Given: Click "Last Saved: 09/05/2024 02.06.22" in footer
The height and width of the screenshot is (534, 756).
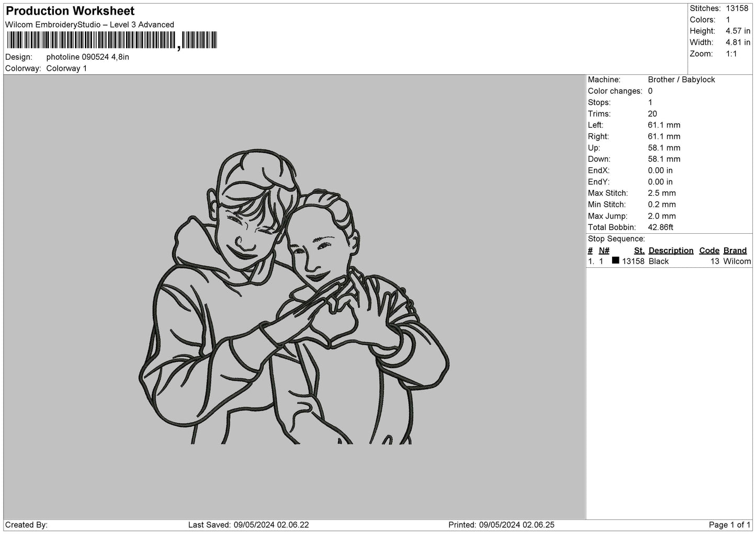Looking at the screenshot, I should pyautogui.click(x=249, y=525).
